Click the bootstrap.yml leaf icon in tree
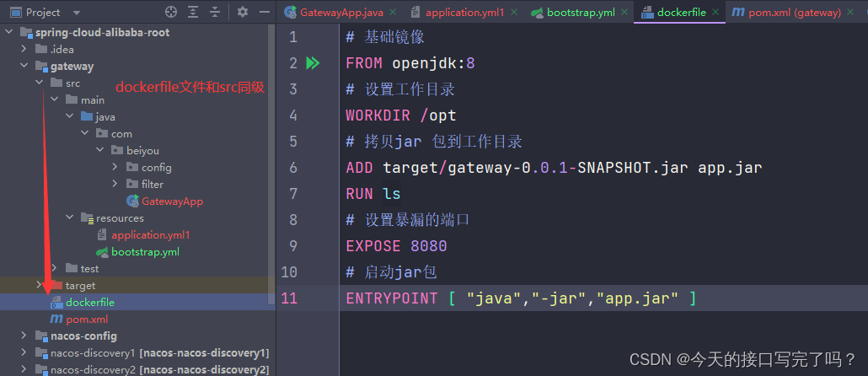The image size is (868, 376). (x=102, y=252)
